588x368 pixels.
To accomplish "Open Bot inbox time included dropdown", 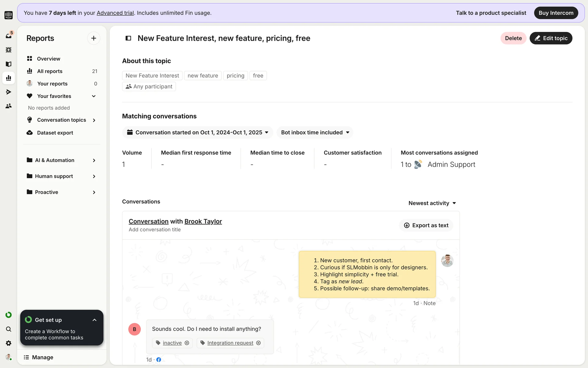I will (x=315, y=132).
